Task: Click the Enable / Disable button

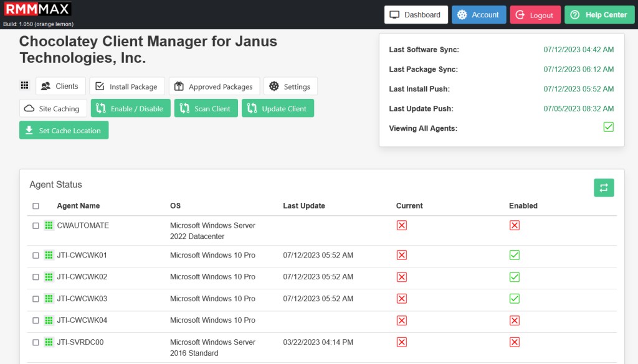Action: tap(130, 108)
